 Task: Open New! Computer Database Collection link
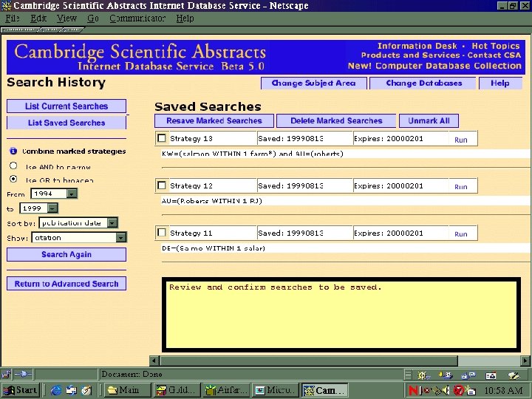pyautogui.click(x=434, y=66)
